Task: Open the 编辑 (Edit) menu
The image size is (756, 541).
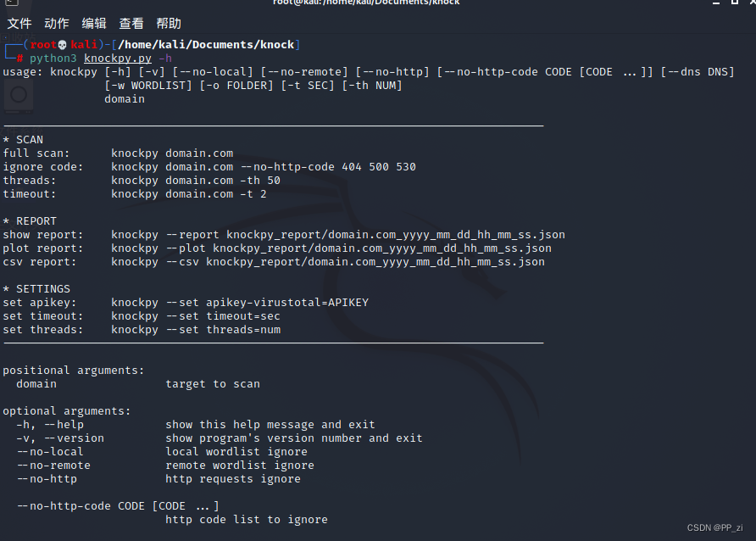Action: (93, 23)
